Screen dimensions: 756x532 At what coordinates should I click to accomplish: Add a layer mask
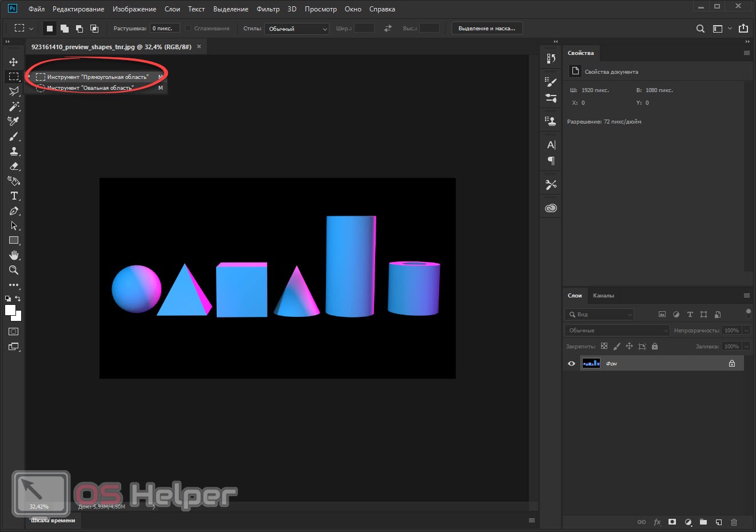point(673,522)
